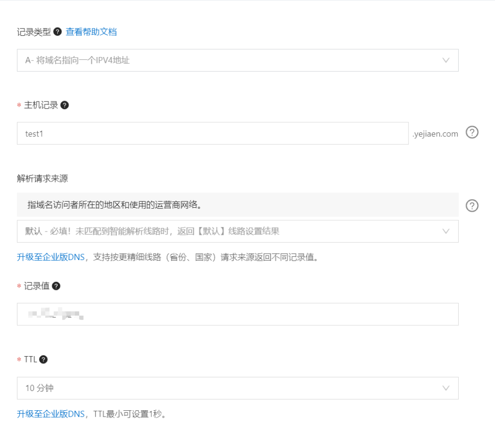This screenshot has width=495, height=448.
Task: Click the 解析请求来源 section label
Action: (x=42, y=178)
